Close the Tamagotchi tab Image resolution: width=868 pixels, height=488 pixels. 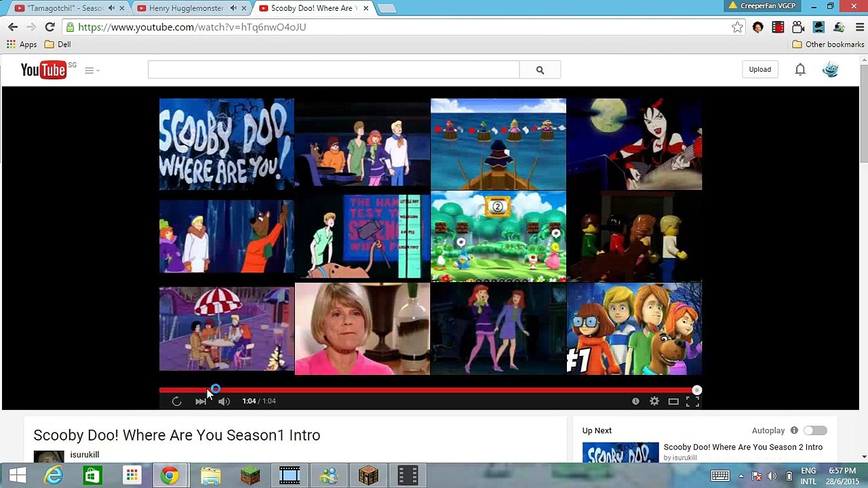(x=123, y=8)
